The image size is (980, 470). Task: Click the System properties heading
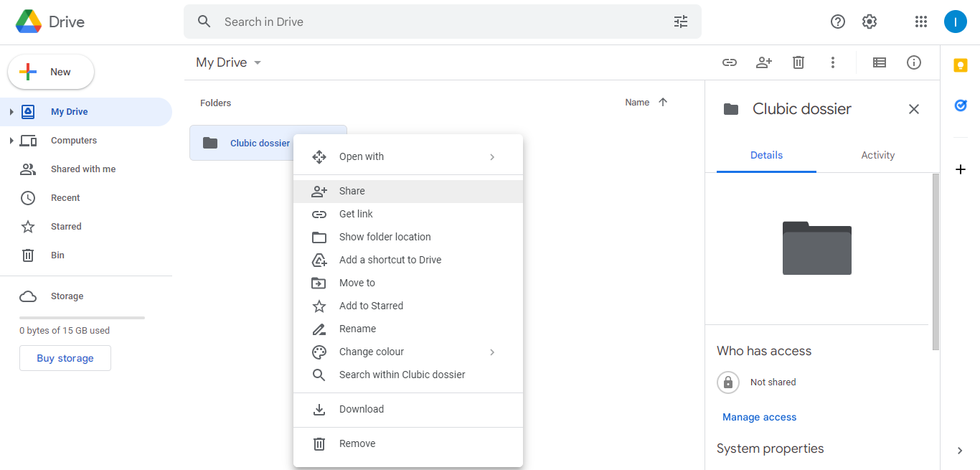[771, 448]
